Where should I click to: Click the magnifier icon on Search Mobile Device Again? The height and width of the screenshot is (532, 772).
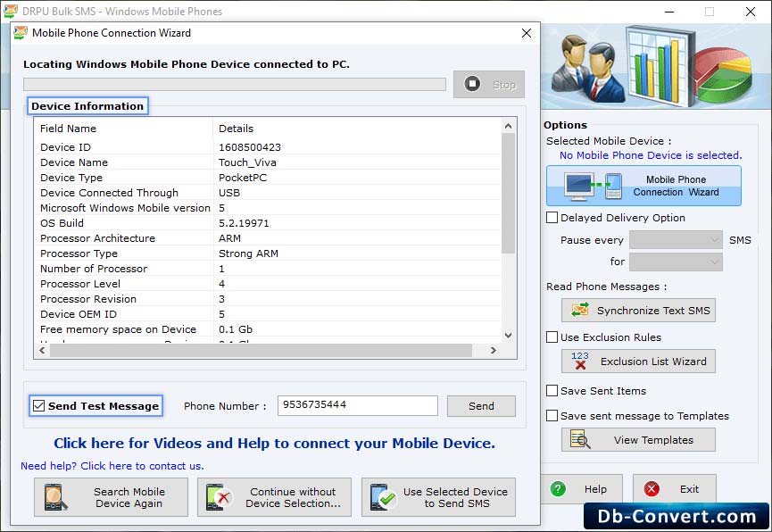coord(55,497)
